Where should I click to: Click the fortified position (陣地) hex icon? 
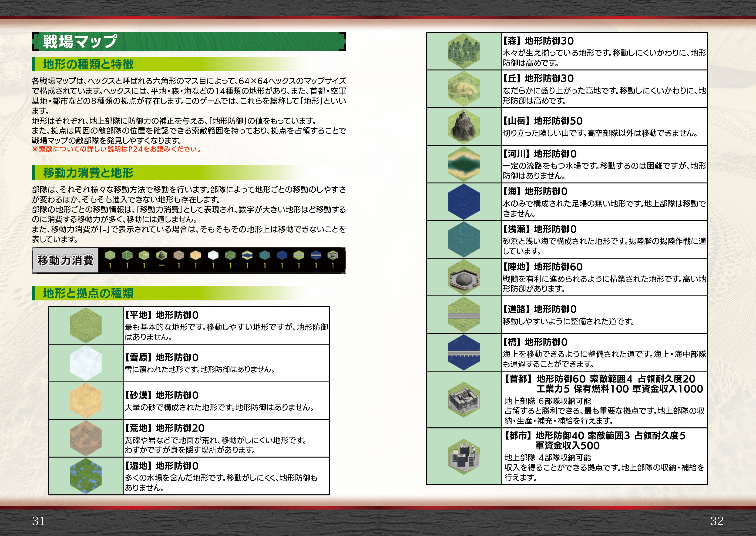pos(463,277)
